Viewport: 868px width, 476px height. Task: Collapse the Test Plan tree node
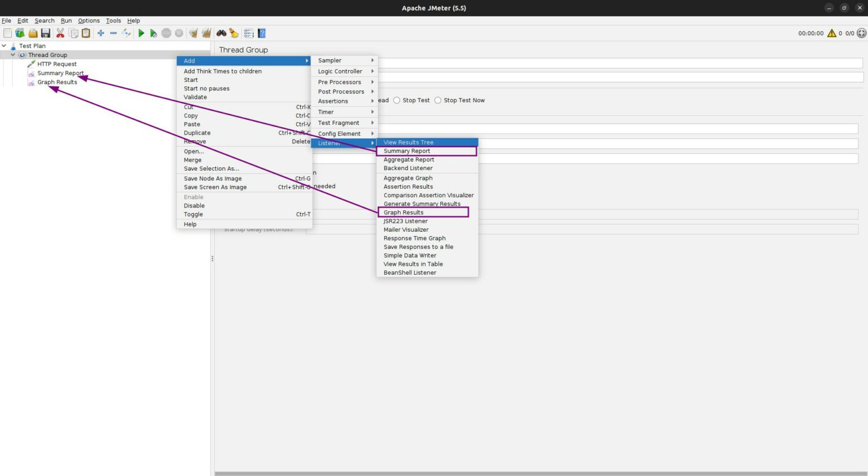coord(4,45)
